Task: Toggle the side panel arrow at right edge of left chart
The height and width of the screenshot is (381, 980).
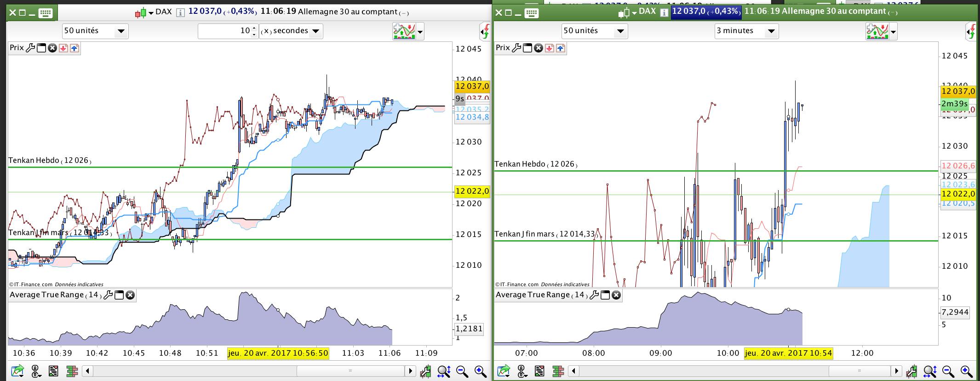Action: coord(485,31)
